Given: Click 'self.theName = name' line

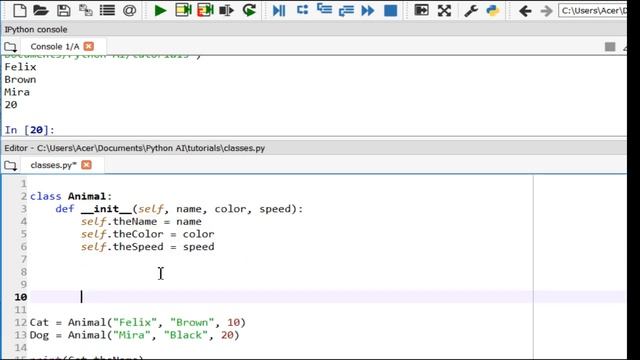Looking at the screenshot, I should click(x=141, y=222).
